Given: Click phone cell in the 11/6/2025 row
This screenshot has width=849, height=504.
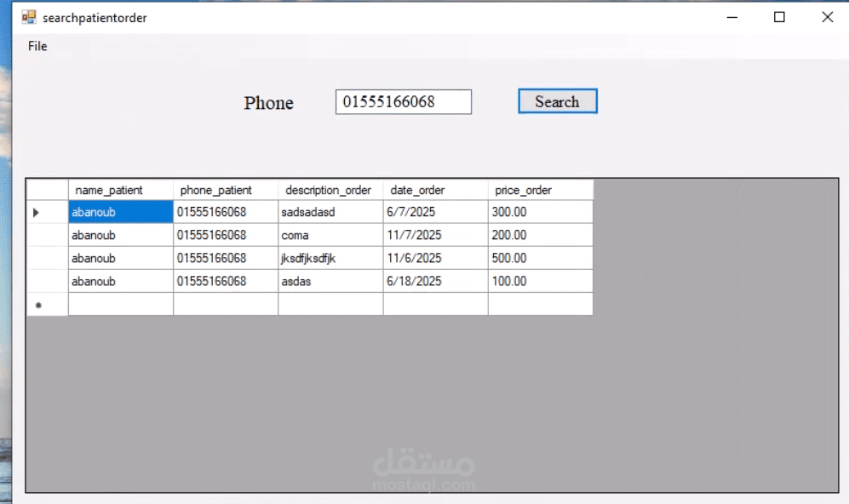Looking at the screenshot, I should click(226, 258).
